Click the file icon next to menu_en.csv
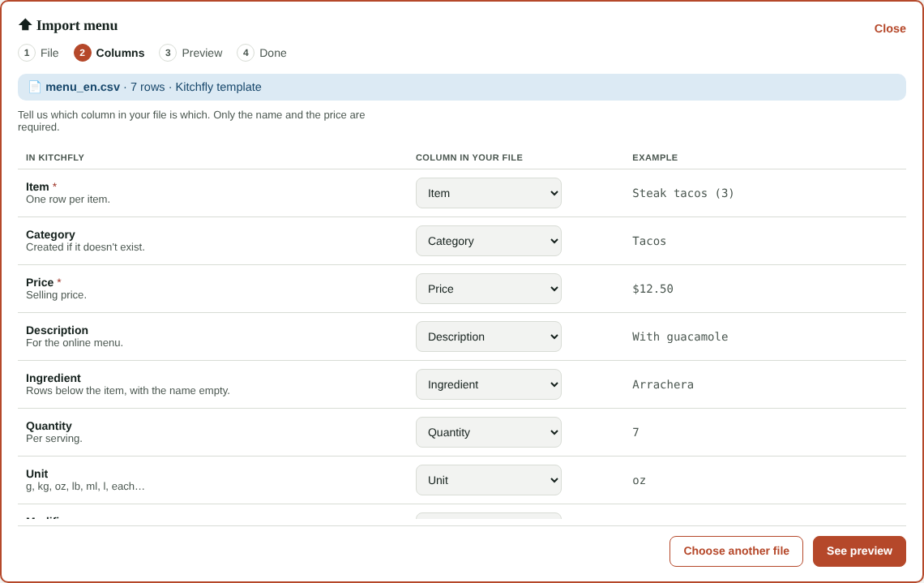This screenshot has height=583, width=924. tap(35, 88)
